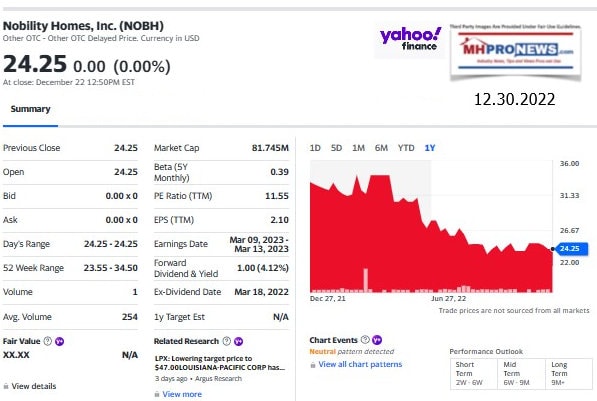This screenshot has height=401, width=597.
Task: Open the LPX Lowering target price research headline
Action: 220,363
